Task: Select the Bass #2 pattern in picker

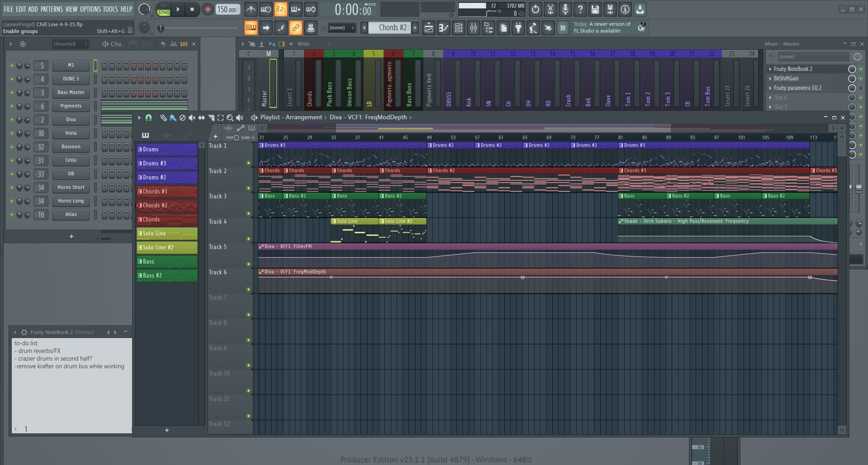Action: [167, 276]
